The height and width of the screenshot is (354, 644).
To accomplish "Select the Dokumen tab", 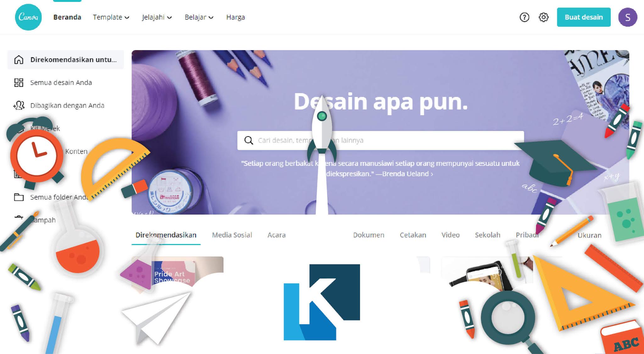I will pyautogui.click(x=369, y=235).
